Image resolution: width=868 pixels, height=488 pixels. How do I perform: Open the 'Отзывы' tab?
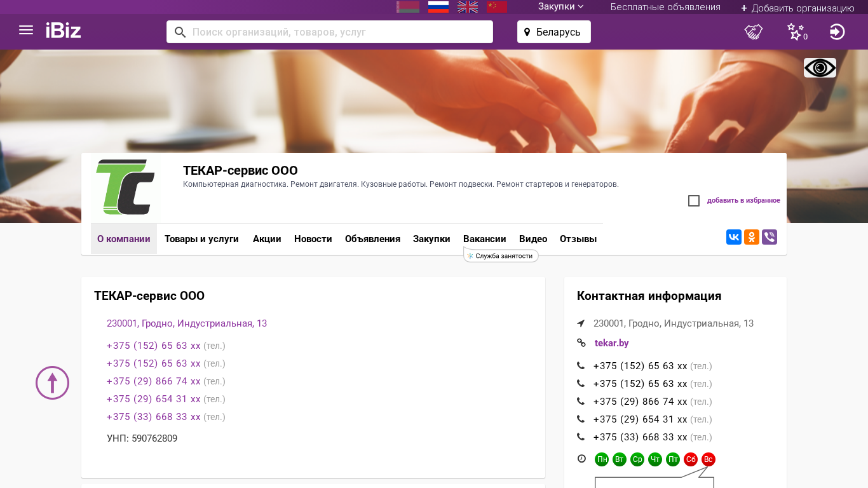[578, 239]
